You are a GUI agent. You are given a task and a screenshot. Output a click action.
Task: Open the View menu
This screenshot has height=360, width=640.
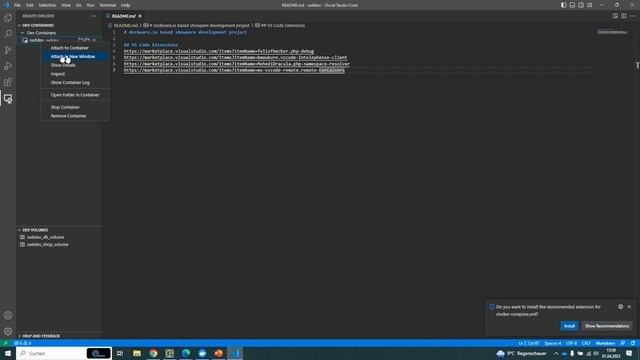click(65, 5)
